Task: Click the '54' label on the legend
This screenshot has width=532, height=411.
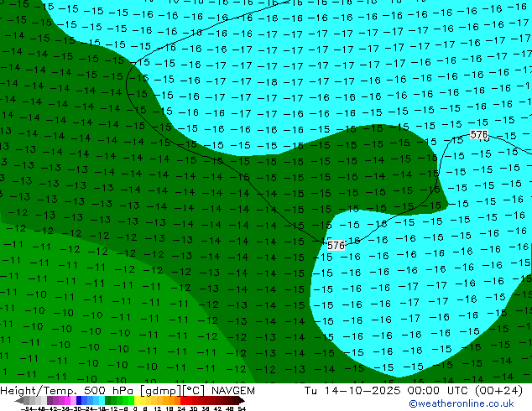Action: click(x=241, y=408)
